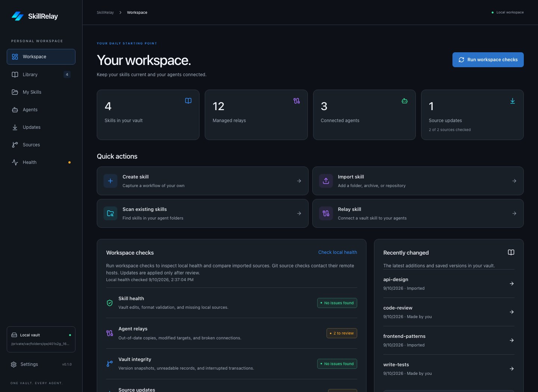
Task: Open Settings in the sidebar
Action: (41, 364)
